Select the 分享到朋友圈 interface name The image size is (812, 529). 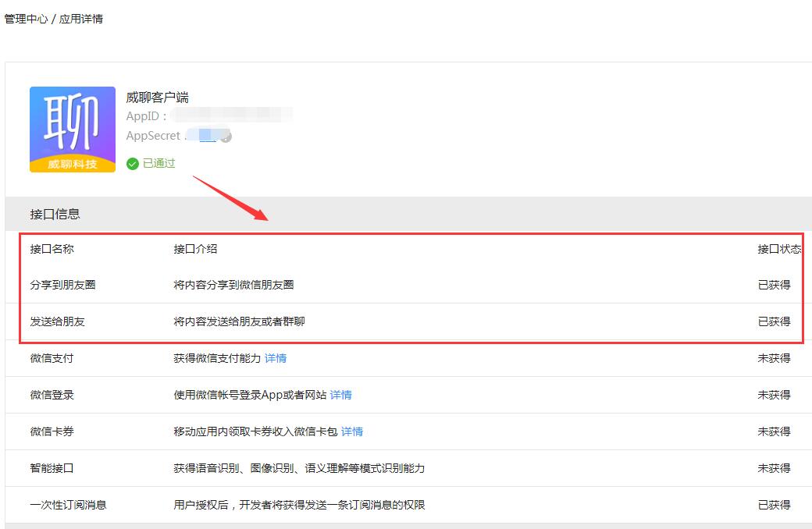62,285
